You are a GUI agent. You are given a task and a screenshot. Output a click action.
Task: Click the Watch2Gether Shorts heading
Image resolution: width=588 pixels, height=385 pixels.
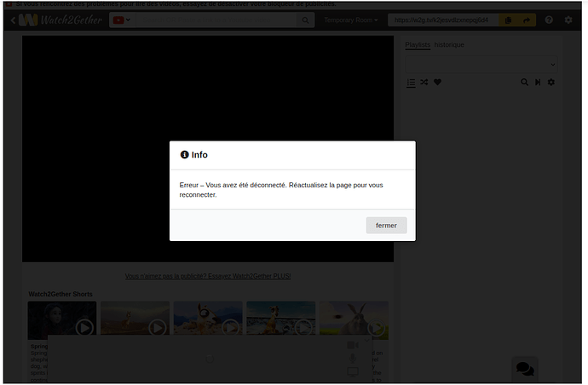click(61, 294)
